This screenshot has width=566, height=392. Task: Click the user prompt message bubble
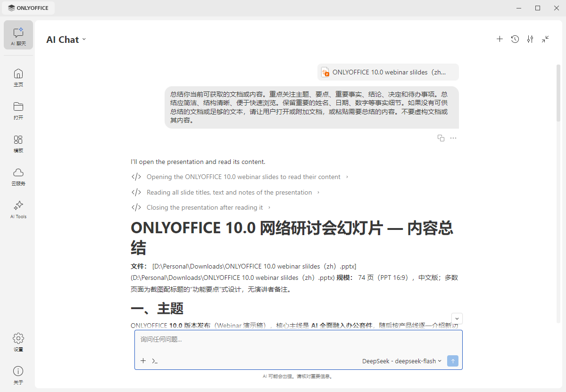(312, 107)
